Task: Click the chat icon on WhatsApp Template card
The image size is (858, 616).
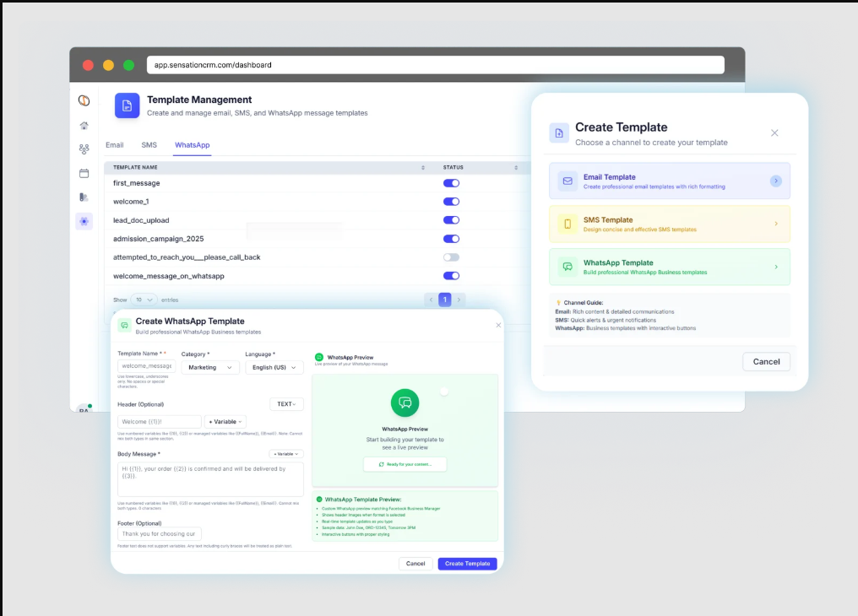Action: [x=567, y=267]
